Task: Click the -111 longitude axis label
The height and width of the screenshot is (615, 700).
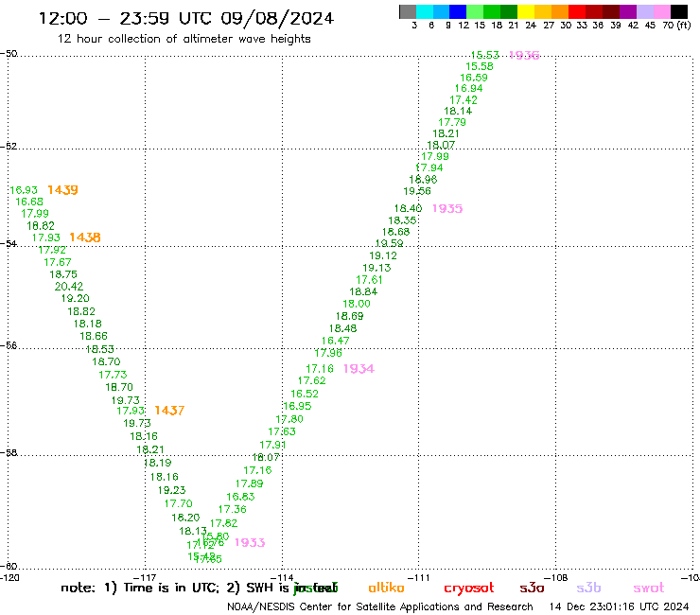Action: tap(419, 577)
